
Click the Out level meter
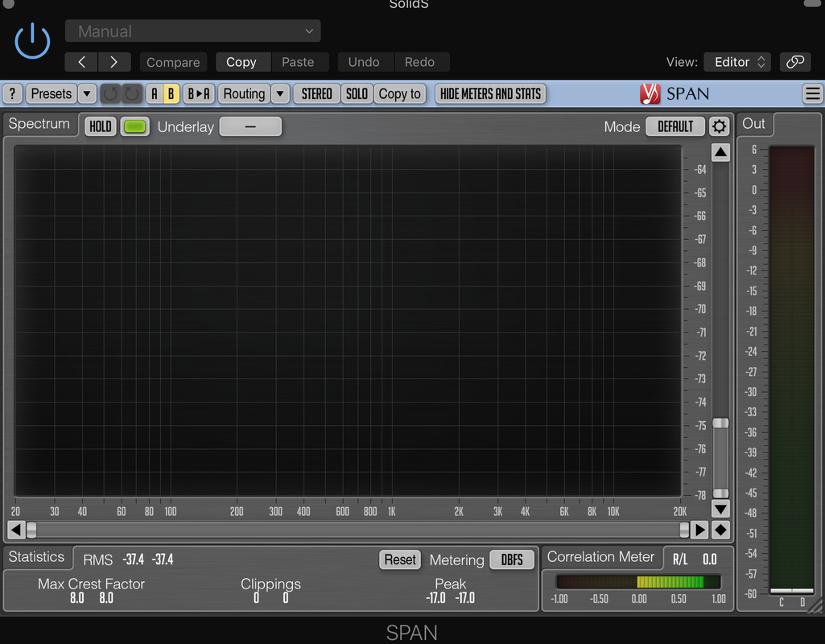click(792, 370)
